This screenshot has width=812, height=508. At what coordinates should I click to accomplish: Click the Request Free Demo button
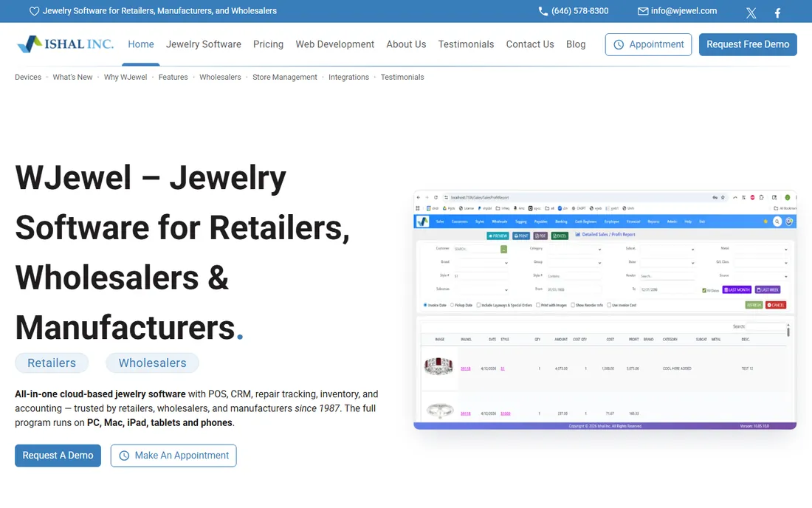748,44
